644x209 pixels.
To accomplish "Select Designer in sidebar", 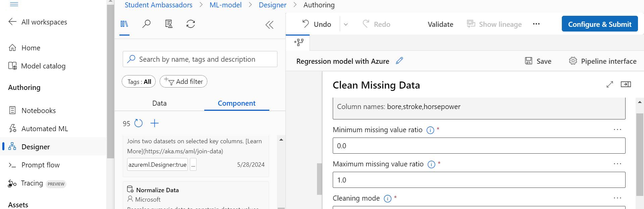I will click(54, 147).
